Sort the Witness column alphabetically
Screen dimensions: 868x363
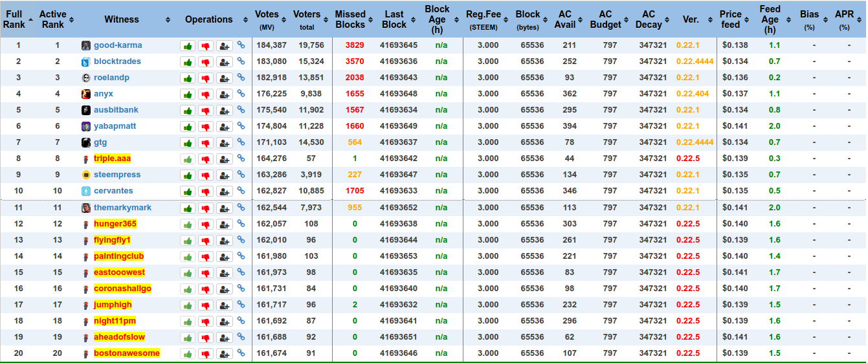coord(125,19)
